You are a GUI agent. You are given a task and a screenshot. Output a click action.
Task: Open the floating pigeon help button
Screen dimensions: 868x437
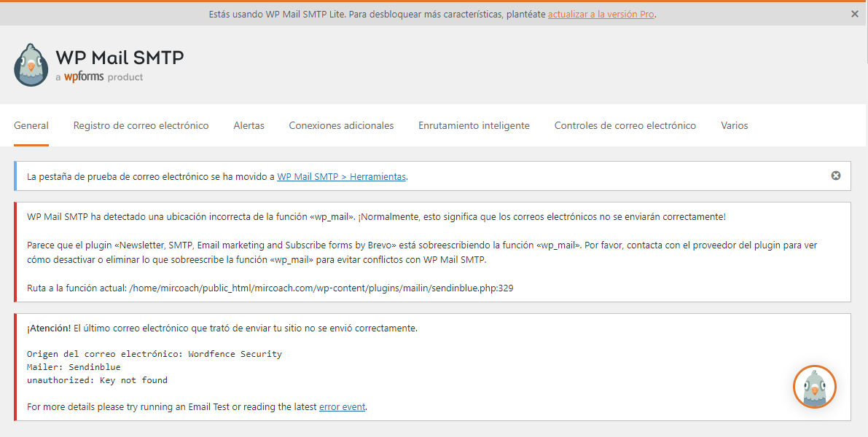[x=814, y=387]
